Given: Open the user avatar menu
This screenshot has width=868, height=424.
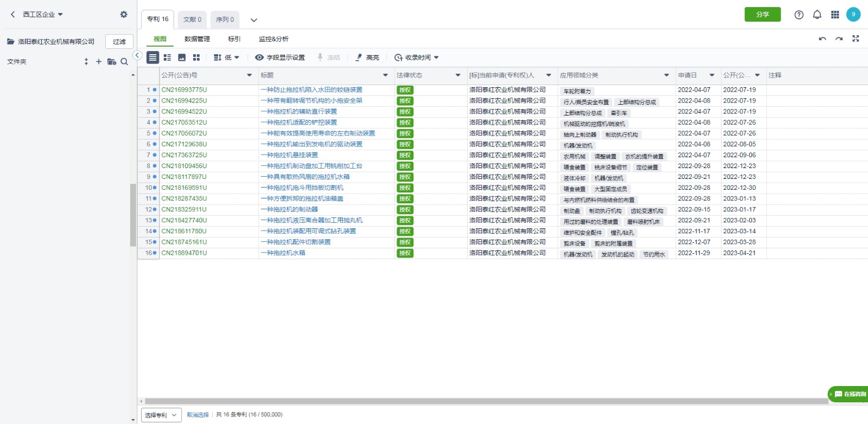Looking at the screenshot, I should (853, 15).
